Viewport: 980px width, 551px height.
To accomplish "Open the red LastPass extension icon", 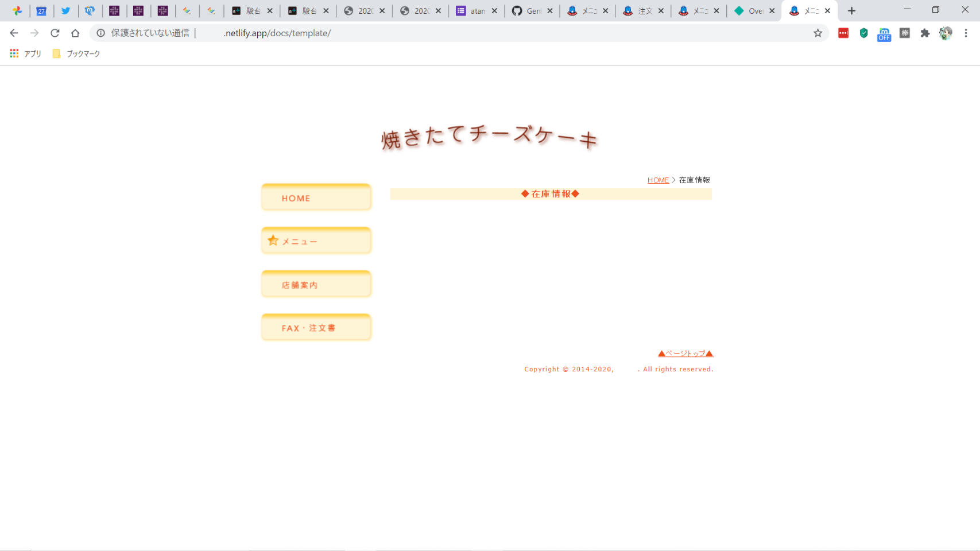I will pyautogui.click(x=843, y=33).
